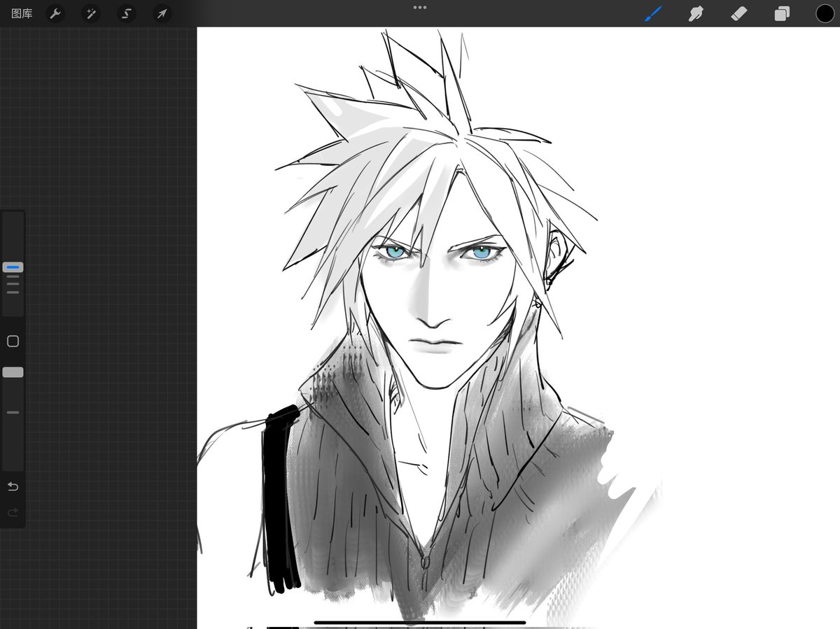Image resolution: width=840 pixels, height=629 pixels.
Task: Open the Actions wrench menu
Action: point(55,13)
